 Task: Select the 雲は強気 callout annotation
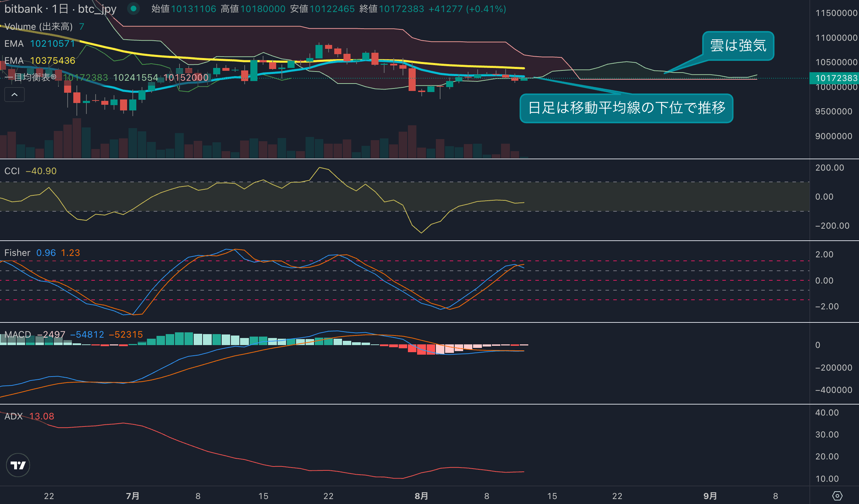tap(738, 46)
